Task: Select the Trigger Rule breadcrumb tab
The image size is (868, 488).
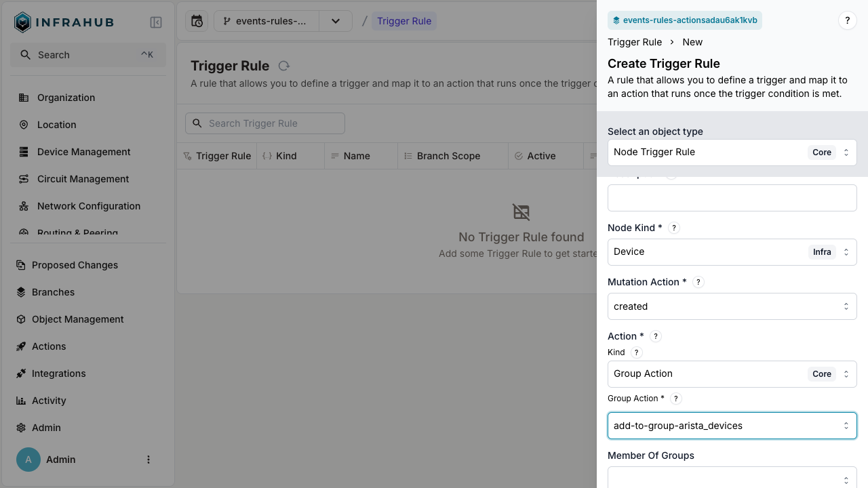Action: [x=404, y=21]
